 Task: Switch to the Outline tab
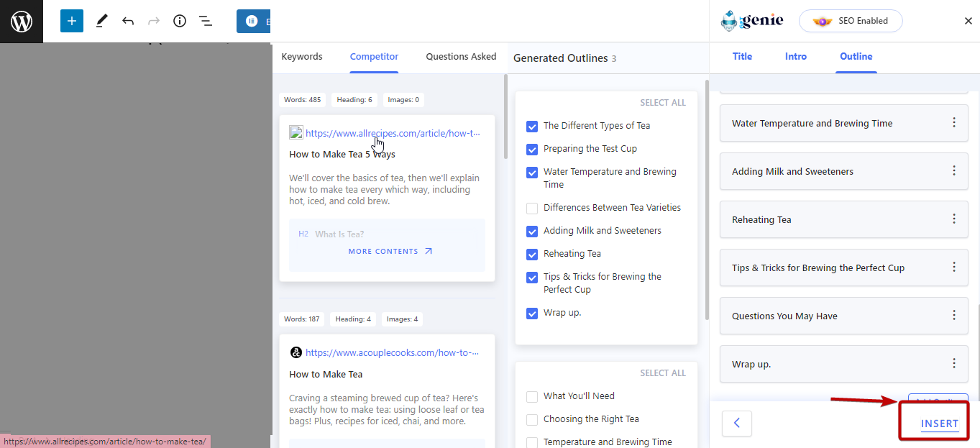click(856, 56)
